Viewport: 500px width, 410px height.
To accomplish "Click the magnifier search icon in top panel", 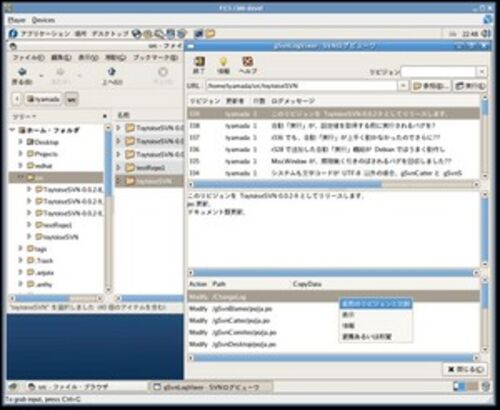I will [x=159, y=33].
